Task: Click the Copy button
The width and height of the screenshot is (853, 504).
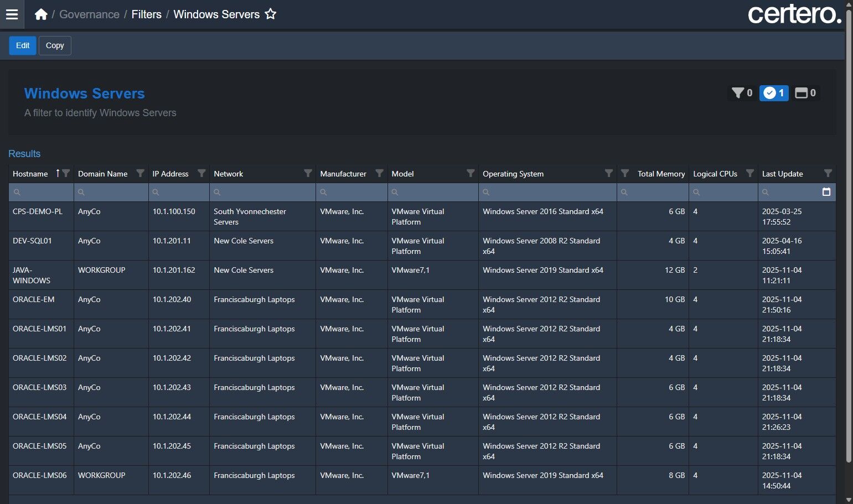Action: click(x=55, y=45)
